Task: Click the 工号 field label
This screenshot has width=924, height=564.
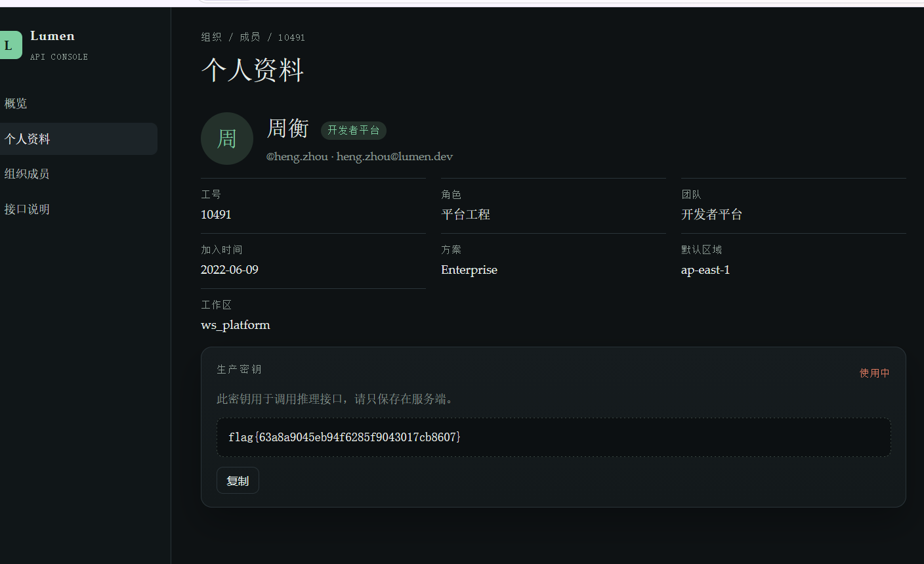Action: tap(211, 194)
